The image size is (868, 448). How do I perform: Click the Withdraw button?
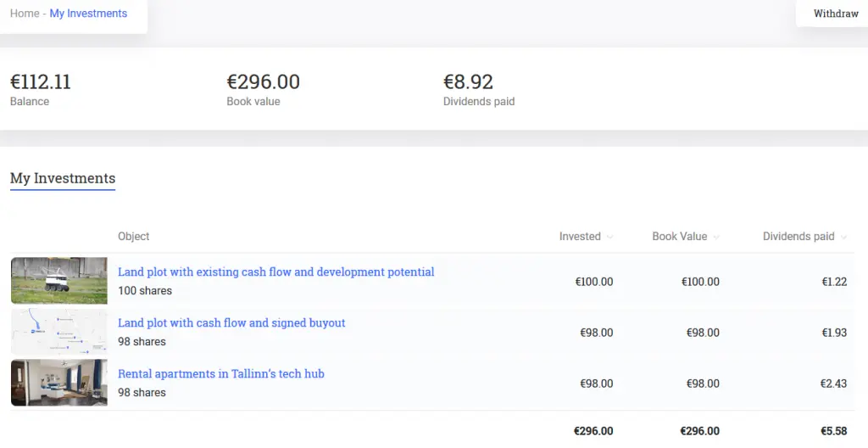tap(835, 14)
